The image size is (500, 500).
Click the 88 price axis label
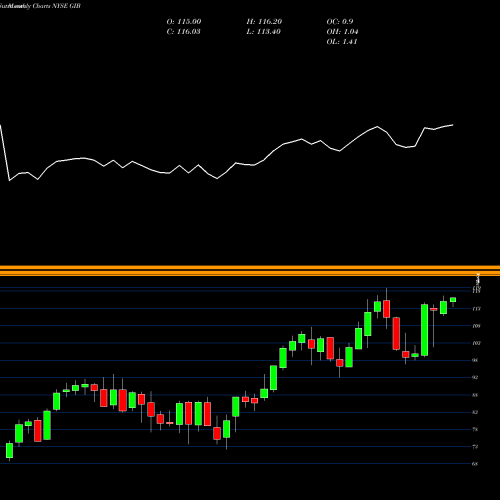[475, 395]
